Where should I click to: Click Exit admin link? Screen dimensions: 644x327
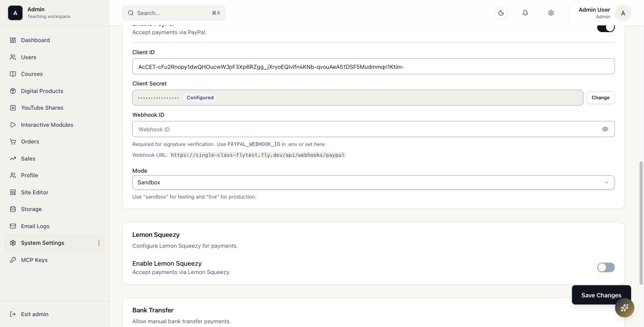(54, 314)
